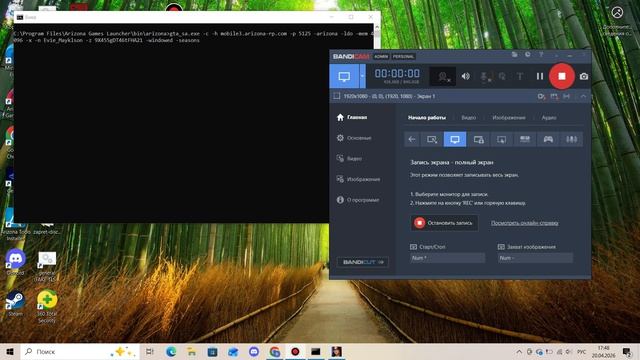This screenshot has height=360, width=640.
Task: Open the Видео section in the sidebar
Action: tap(349, 158)
